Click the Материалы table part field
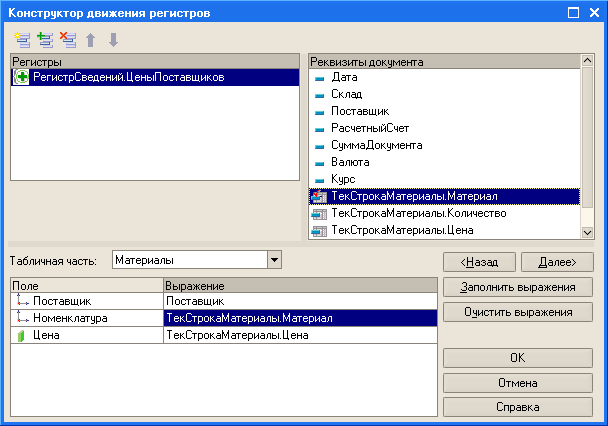The width and height of the screenshot is (608, 426). (190, 260)
